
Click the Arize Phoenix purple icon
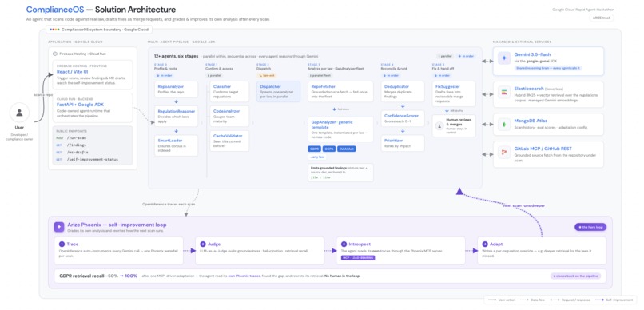click(x=59, y=227)
